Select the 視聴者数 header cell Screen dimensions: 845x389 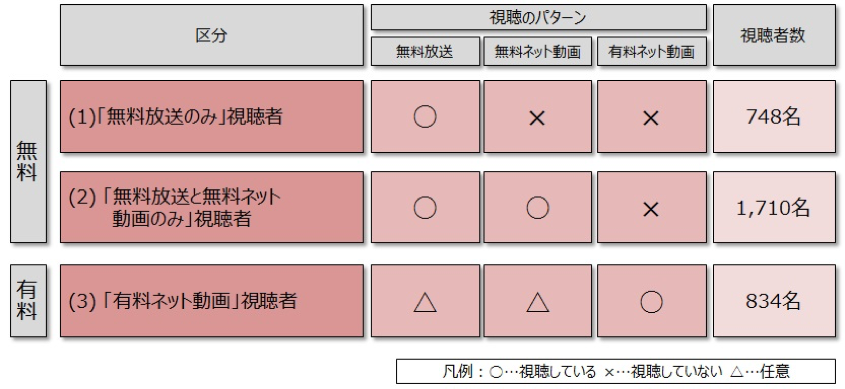pos(774,35)
